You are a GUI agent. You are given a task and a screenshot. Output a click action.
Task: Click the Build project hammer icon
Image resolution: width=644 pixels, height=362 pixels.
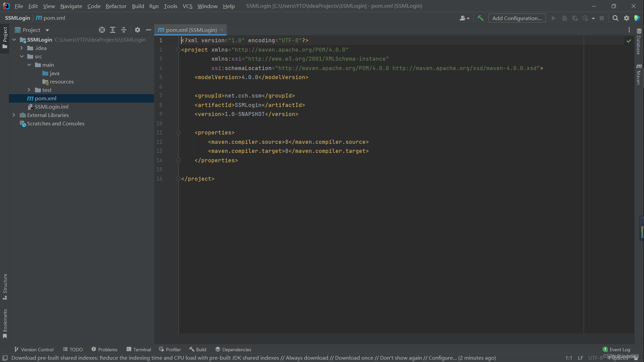480,18
